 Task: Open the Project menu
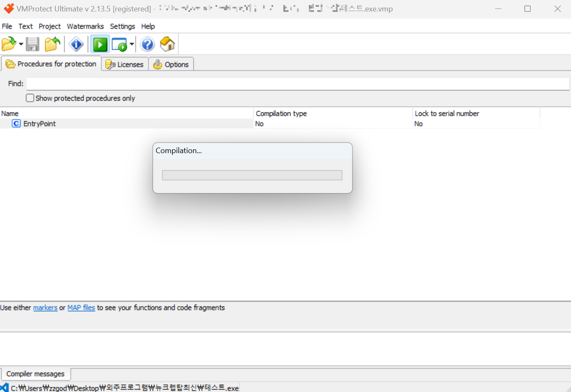coord(50,26)
